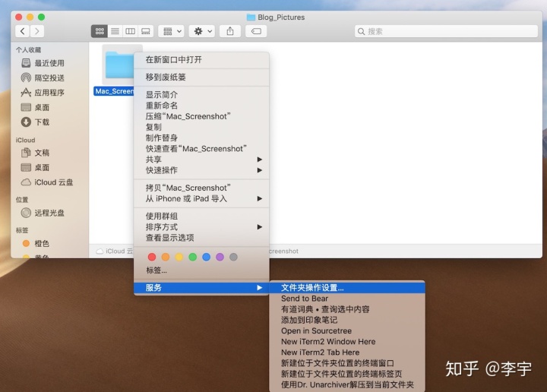Apply the purple tag color

click(220, 257)
